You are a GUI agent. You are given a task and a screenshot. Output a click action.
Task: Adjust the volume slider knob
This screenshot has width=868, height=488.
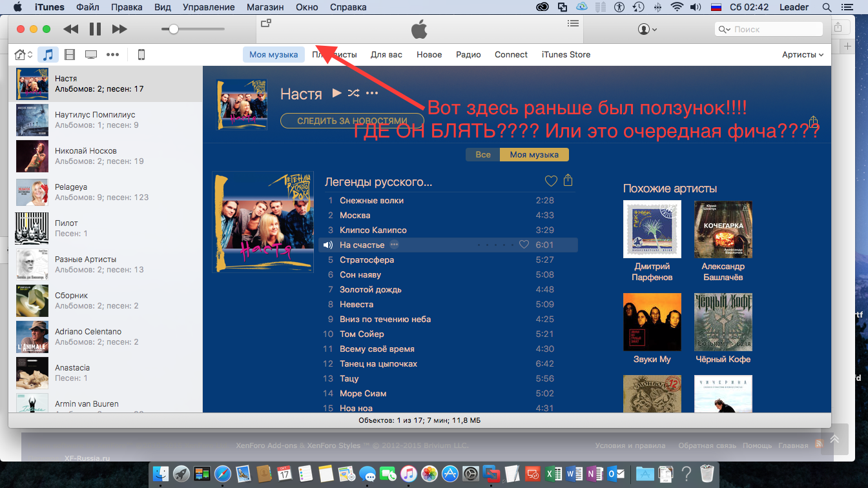click(x=174, y=29)
